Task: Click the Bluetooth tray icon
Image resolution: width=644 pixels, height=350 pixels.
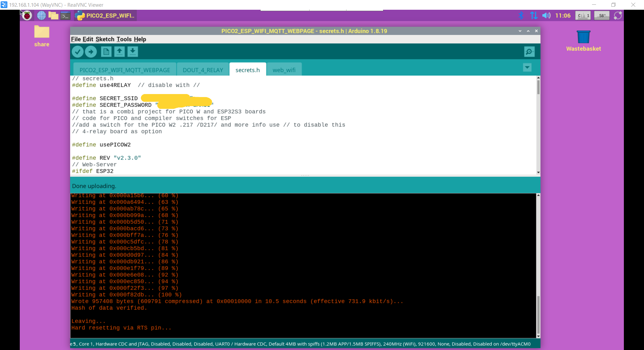Action: point(521,15)
